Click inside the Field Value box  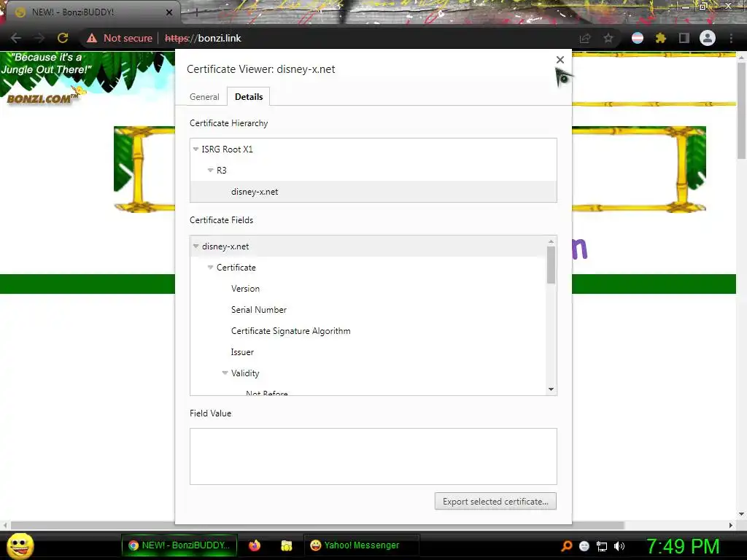373,456
